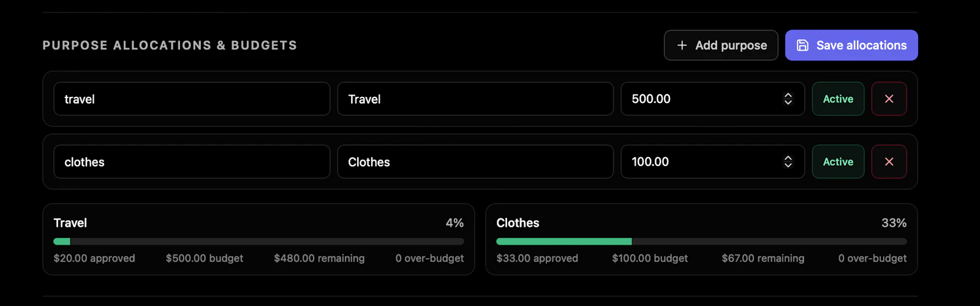
Task: Focus the Travel label input field
Action: (x=475, y=99)
